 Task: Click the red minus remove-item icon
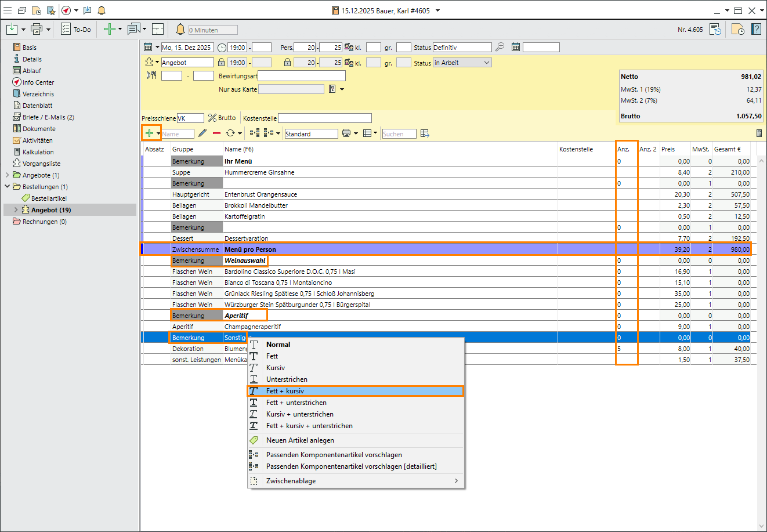[x=216, y=133]
